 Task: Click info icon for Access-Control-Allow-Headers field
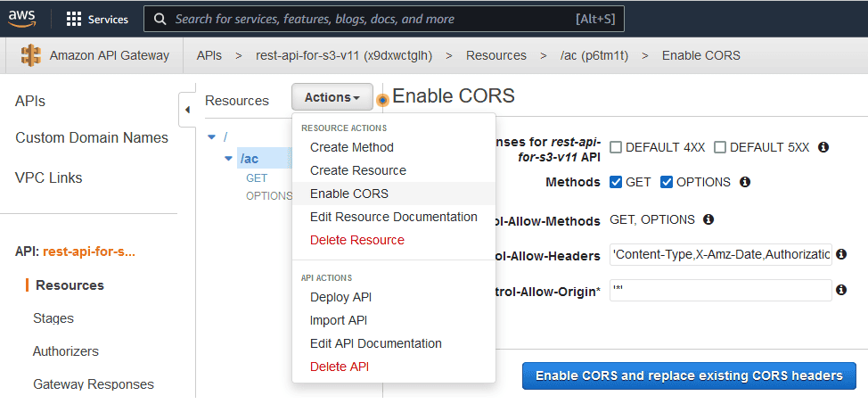point(840,255)
